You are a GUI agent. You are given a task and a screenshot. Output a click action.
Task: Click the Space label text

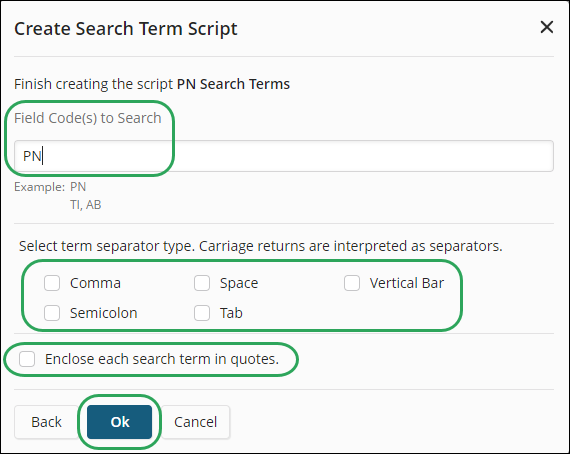coord(239,283)
